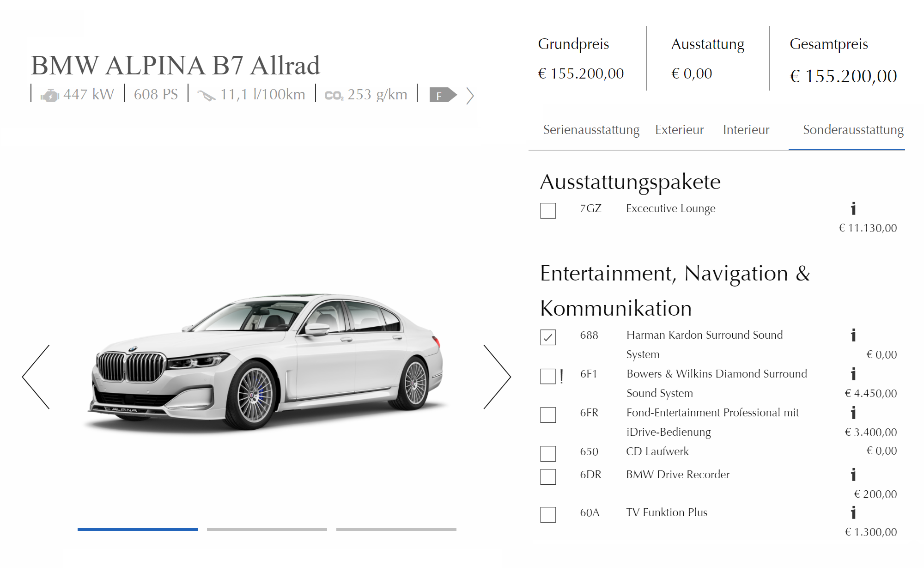Tick the 6DR BMW Drive Recorder checkbox
Image resolution: width=924 pixels, height=573 pixels.
coord(548,477)
